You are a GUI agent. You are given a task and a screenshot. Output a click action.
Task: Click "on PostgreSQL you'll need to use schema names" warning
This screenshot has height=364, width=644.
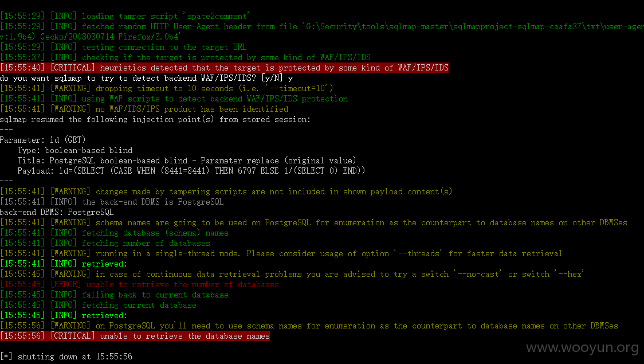pos(309,326)
